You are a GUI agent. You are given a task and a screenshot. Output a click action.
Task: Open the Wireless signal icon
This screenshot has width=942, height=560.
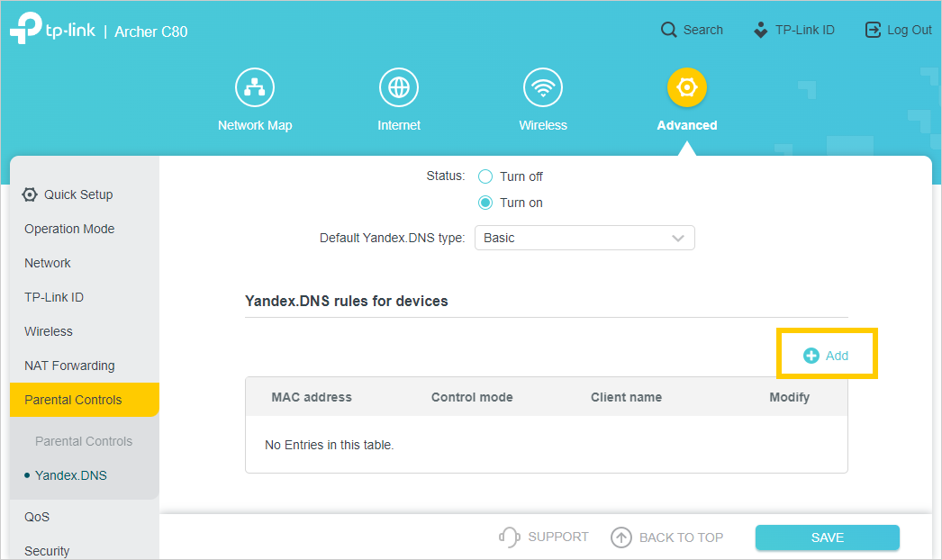tap(543, 88)
